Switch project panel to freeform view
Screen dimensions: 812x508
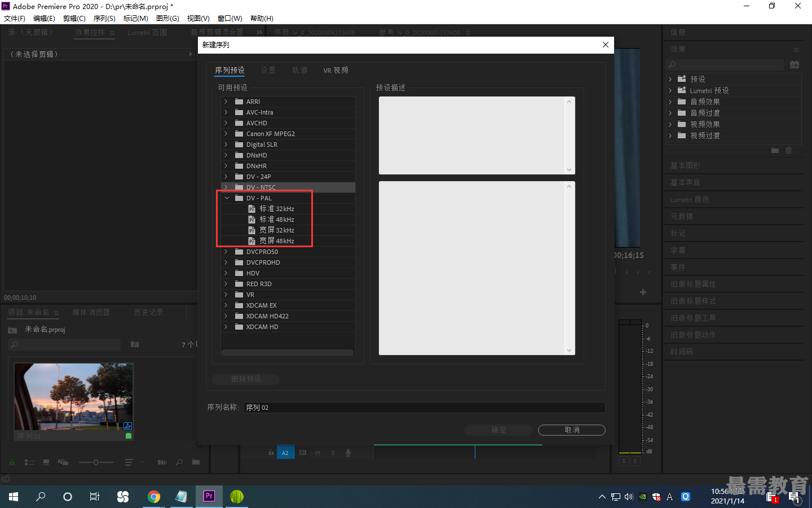point(63,462)
